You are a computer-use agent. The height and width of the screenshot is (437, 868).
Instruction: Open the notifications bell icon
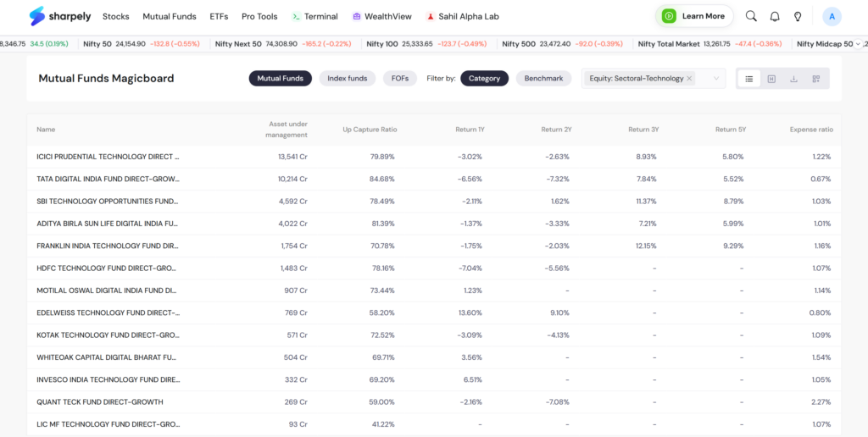[775, 17]
